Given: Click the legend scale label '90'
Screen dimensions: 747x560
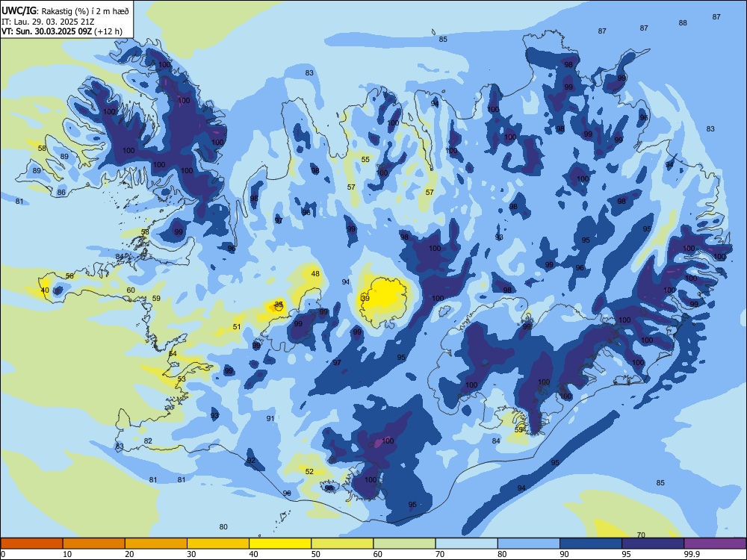Looking at the screenshot, I should pyautogui.click(x=564, y=554).
